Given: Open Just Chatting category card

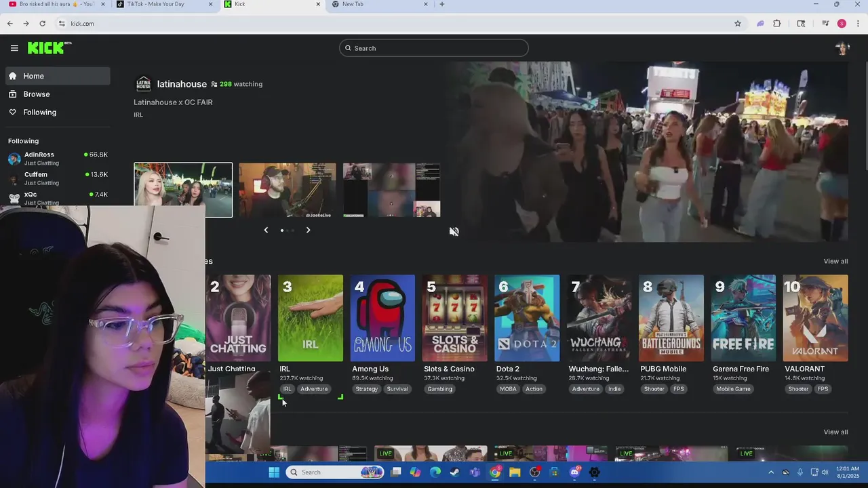Looking at the screenshot, I should [238, 318].
